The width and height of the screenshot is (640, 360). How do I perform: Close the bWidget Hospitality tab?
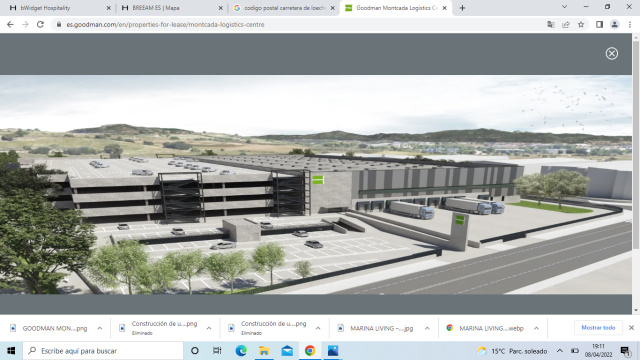(x=109, y=8)
